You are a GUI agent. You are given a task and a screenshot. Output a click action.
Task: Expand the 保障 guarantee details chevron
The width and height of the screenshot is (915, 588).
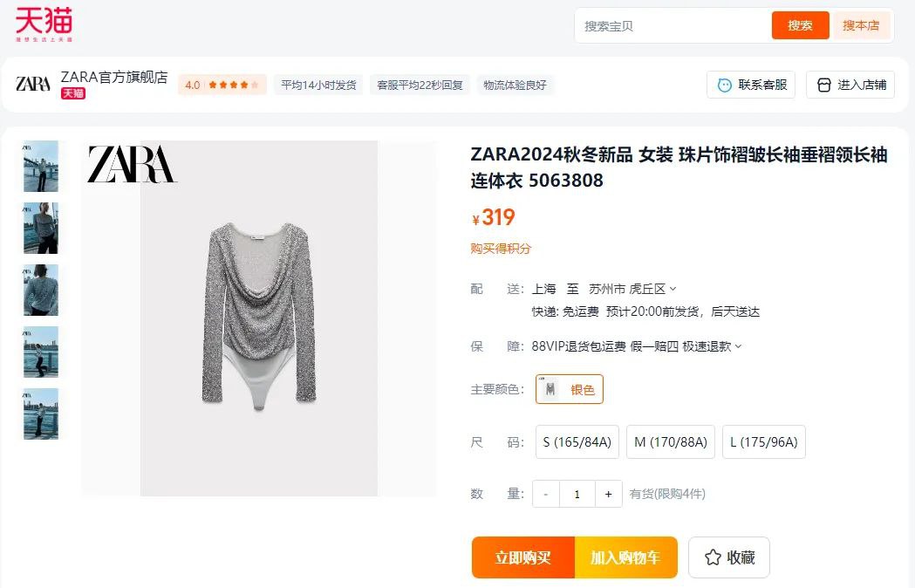(738, 347)
